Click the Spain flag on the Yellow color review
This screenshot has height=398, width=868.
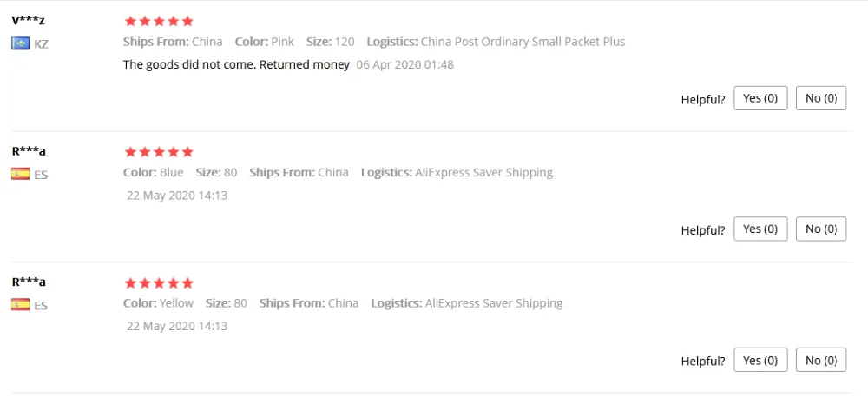[20, 305]
